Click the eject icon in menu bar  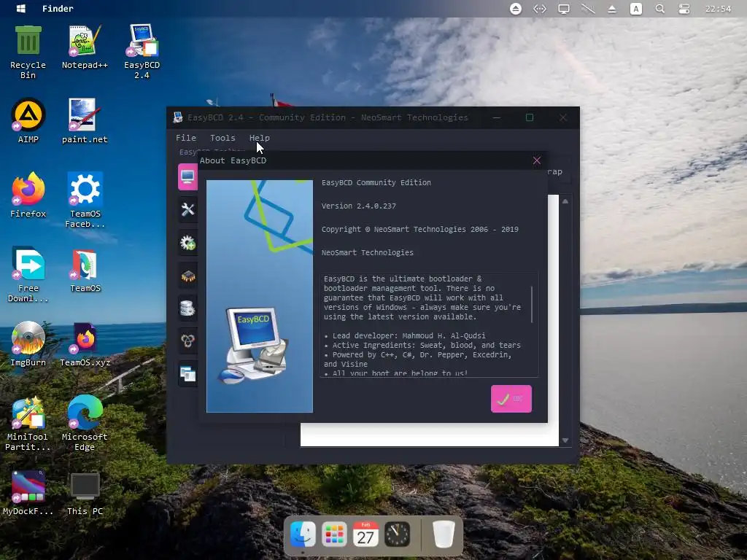coord(612,9)
